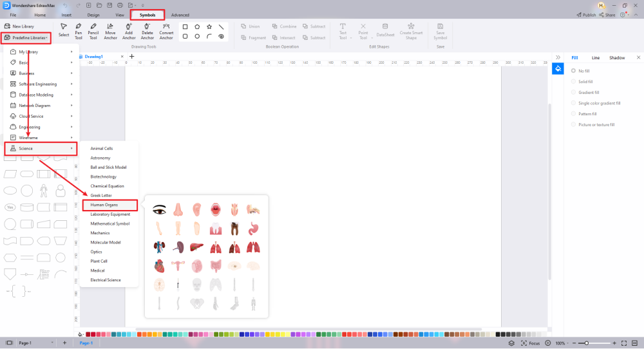Choose the Move Anchor tool

(110, 31)
